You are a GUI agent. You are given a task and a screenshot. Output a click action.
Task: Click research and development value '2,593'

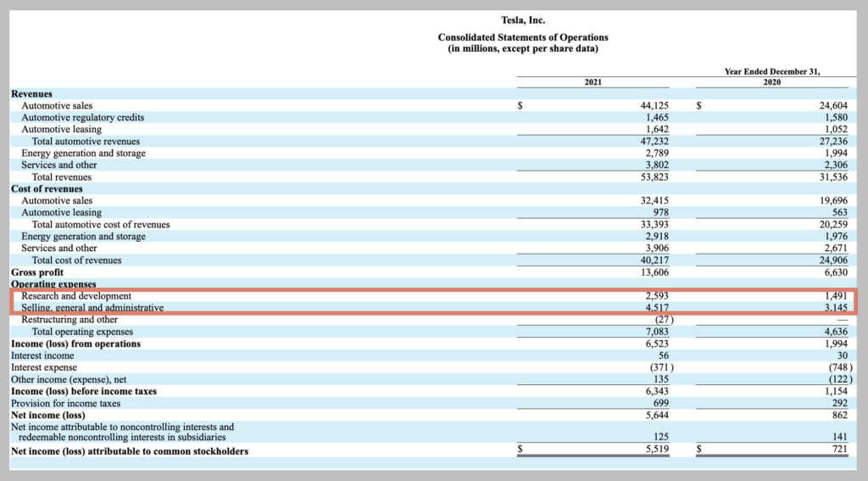pyautogui.click(x=657, y=296)
